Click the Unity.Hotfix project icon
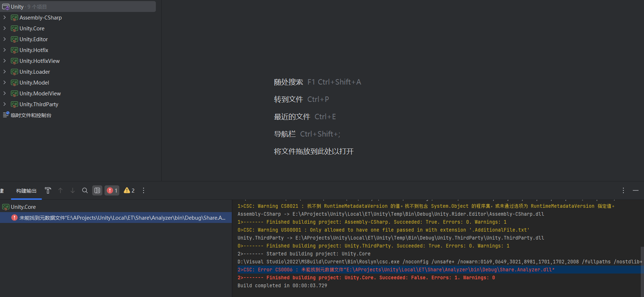Screen dimensions: 644x297 (14, 50)
